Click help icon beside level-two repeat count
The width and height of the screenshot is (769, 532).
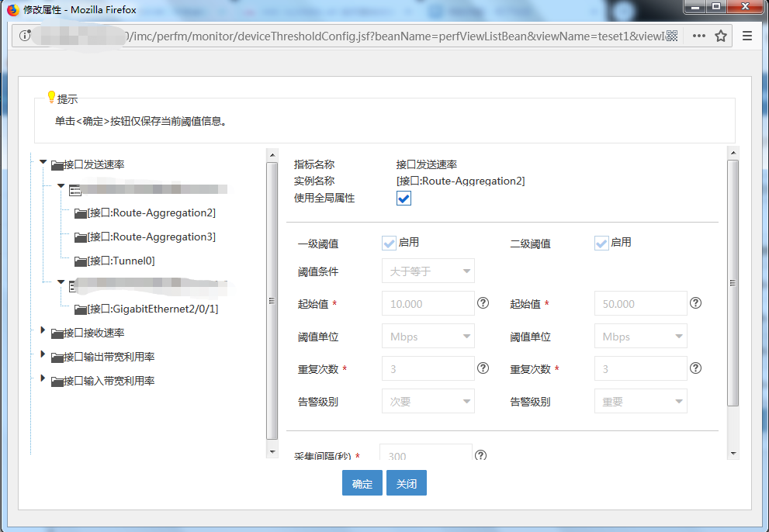(x=695, y=368)
